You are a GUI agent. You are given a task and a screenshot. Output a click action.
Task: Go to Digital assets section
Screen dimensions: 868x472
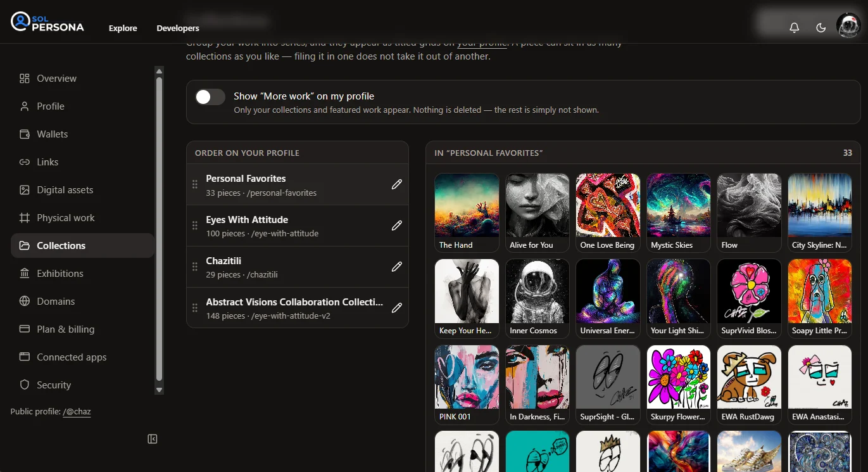(x=83, y=190)
